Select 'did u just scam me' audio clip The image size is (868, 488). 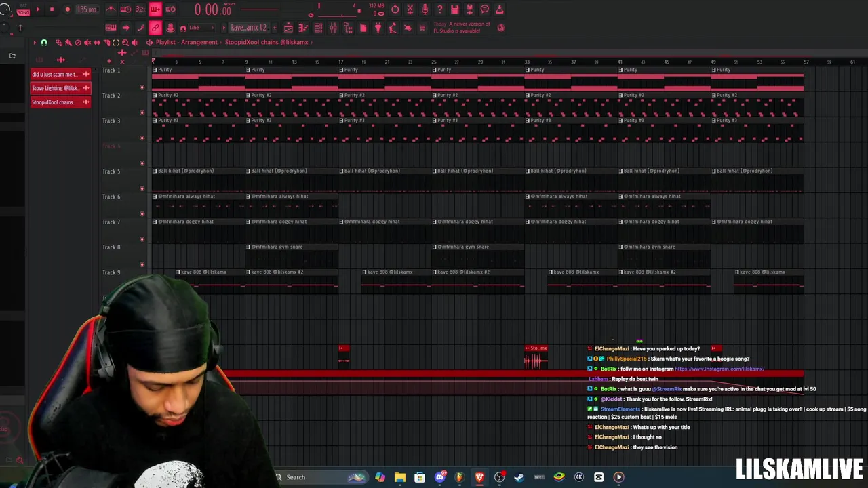(x=60, y=74)
